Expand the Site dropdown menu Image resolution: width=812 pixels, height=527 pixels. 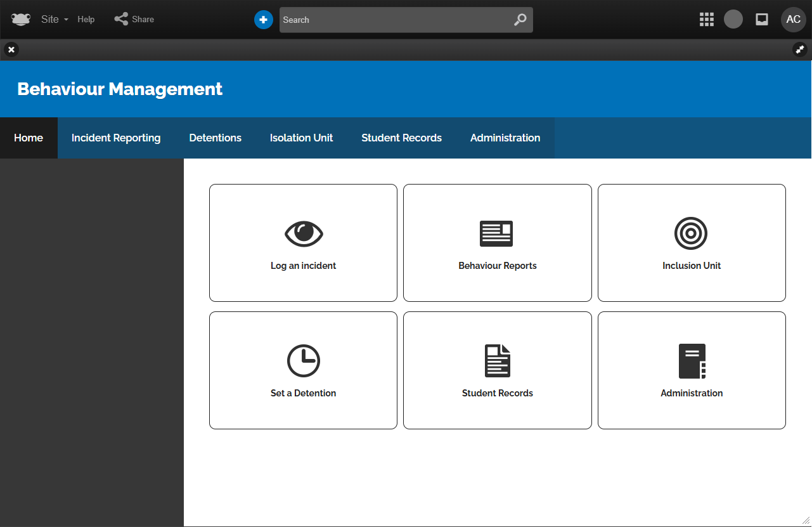tap(55, 20)
